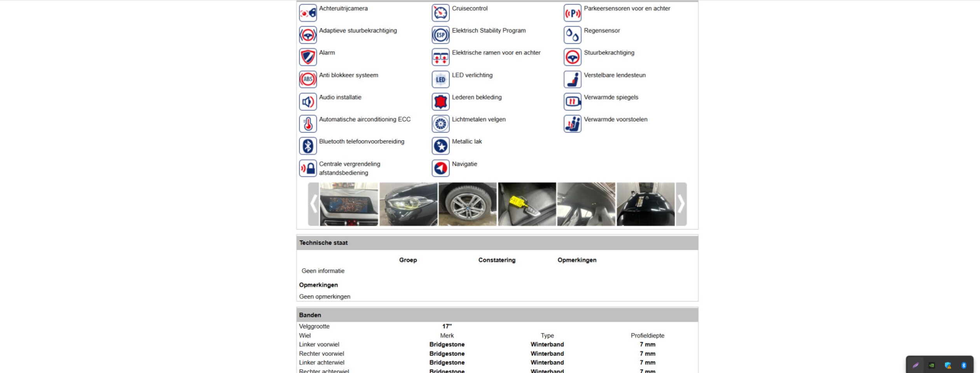The height and width of the screenshot is (373, 980).
Task: Open Windows Security tray icon with warning
Action: pyautogui.click(x=948, y=365)
